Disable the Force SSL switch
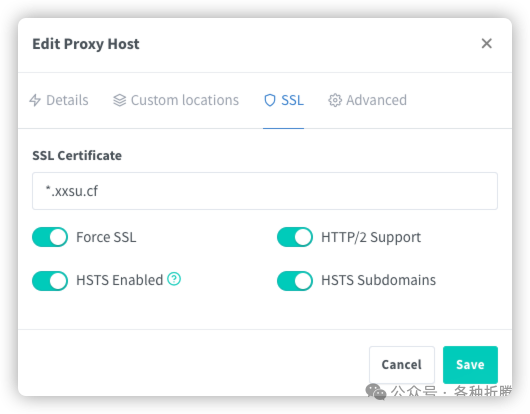 [x=50, y=237]
